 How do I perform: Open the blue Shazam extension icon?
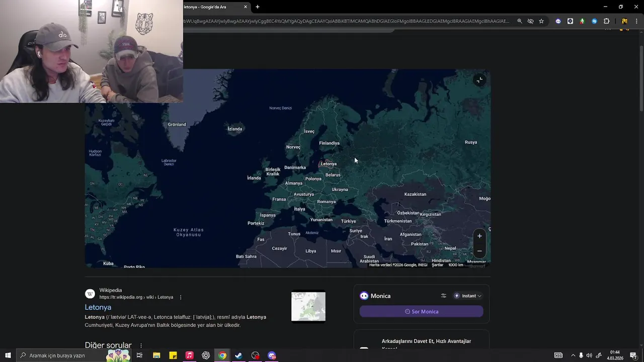(594, 21)
